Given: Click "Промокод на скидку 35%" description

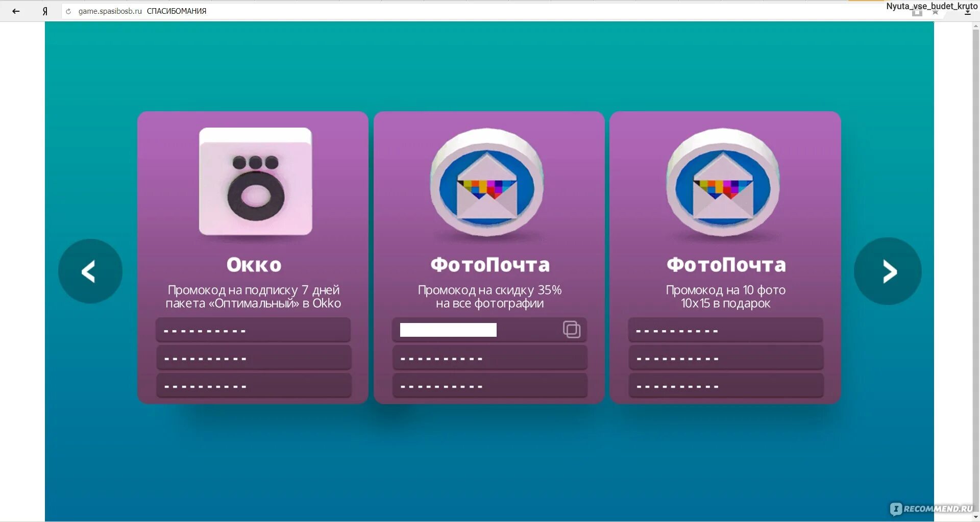Looking at the screenshot, I should [489, 296].
